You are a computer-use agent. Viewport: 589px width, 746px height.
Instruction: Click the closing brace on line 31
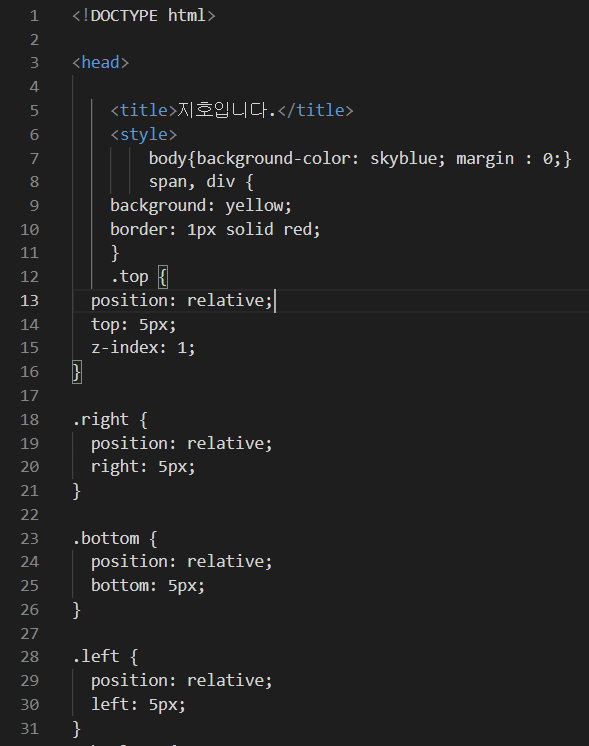77,729
